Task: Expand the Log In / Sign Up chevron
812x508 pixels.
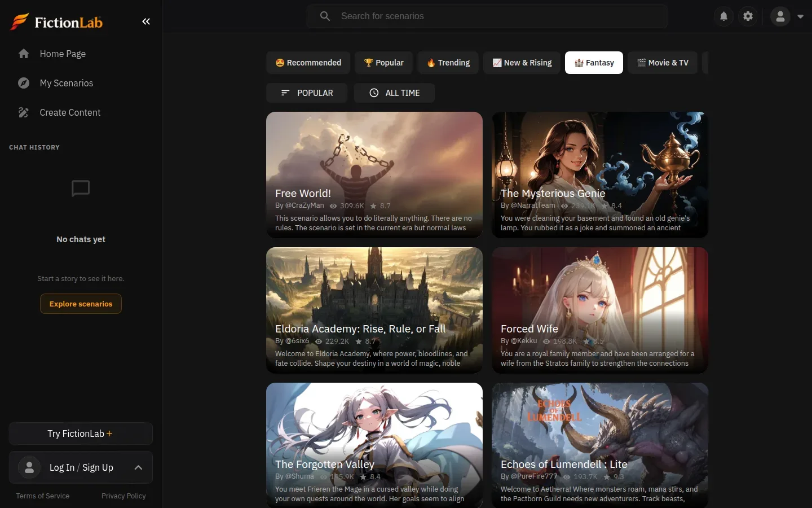Action: click(138, 467)
